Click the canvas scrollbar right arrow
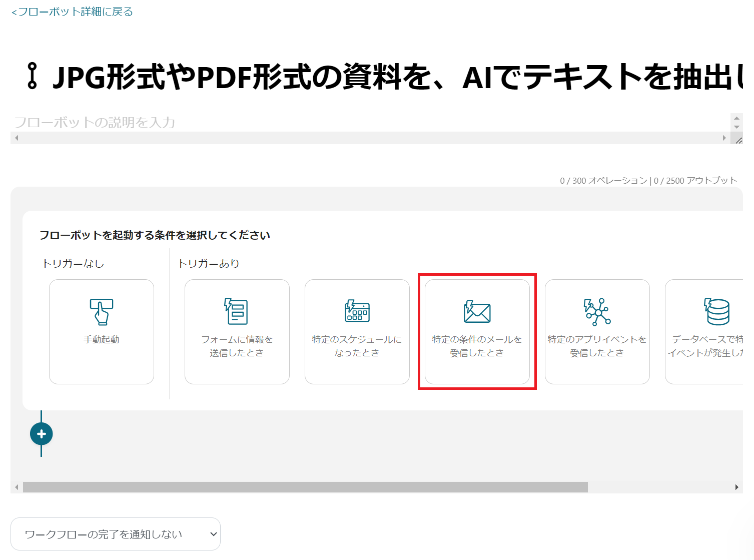This screenshot has width=754, height=560. click(x=736, y=487)
